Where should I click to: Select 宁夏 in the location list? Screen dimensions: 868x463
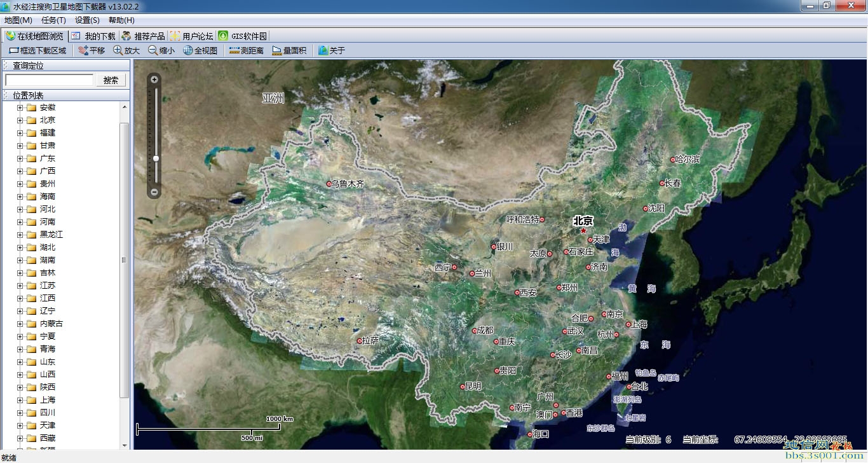tap(48, 336)
